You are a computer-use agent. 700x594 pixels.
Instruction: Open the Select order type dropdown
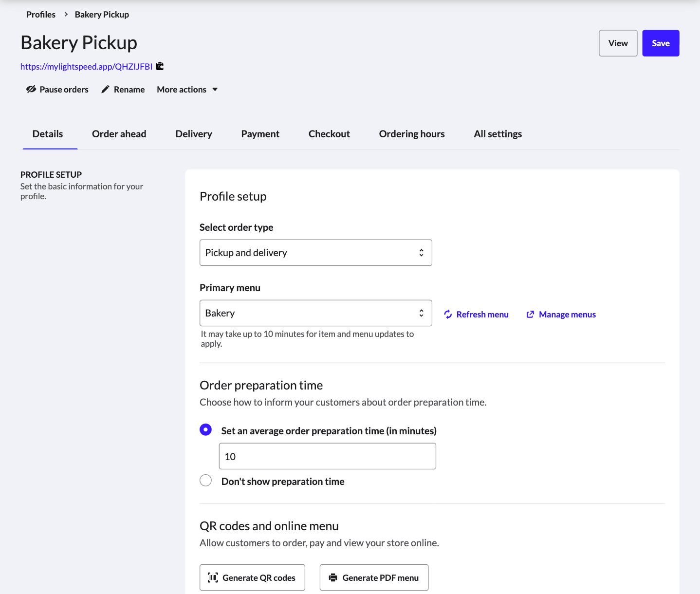coord(315,253)
